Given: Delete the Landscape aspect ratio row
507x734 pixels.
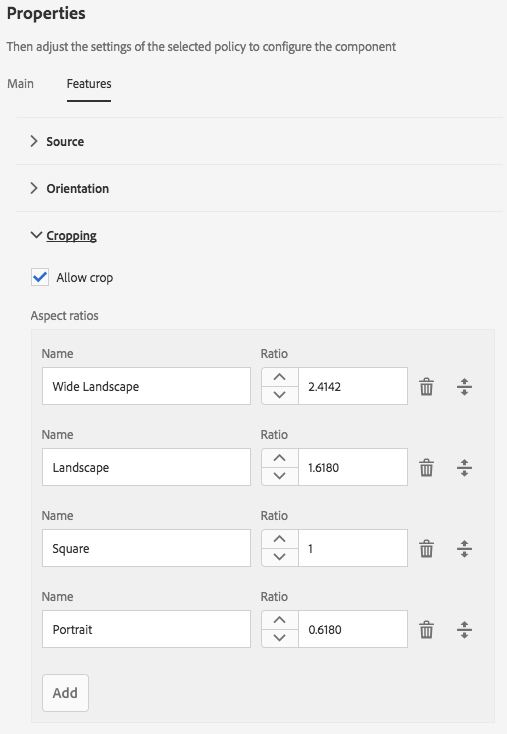Looking at the screenshot, I should coord(426,468).
